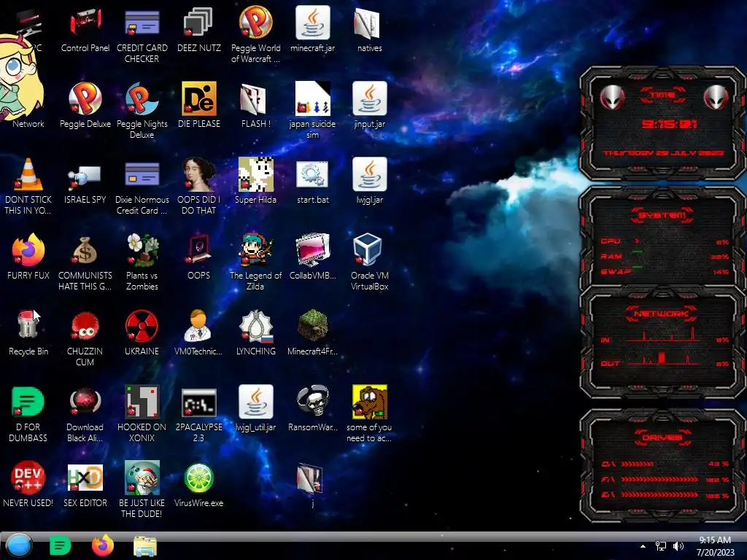Click the C:\ drive usage bar
This screenshot has width=747, height=560.
[x=638, y=464]
